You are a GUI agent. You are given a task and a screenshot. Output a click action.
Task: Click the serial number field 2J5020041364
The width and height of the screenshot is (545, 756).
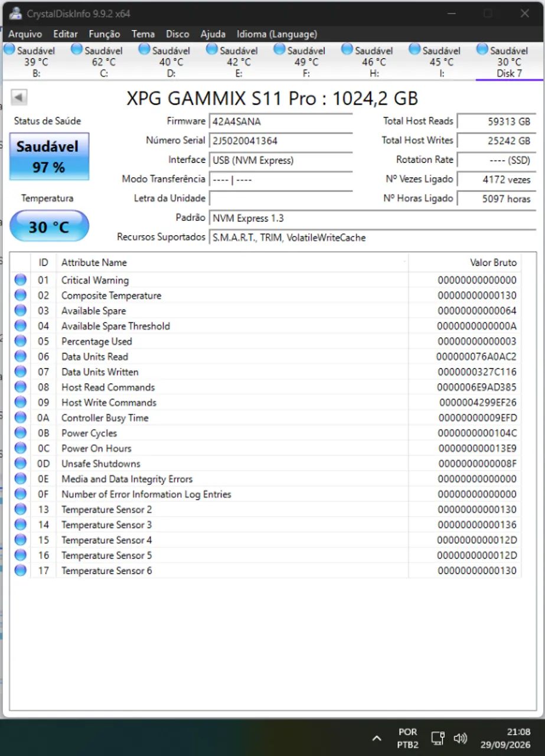[281, 141]
